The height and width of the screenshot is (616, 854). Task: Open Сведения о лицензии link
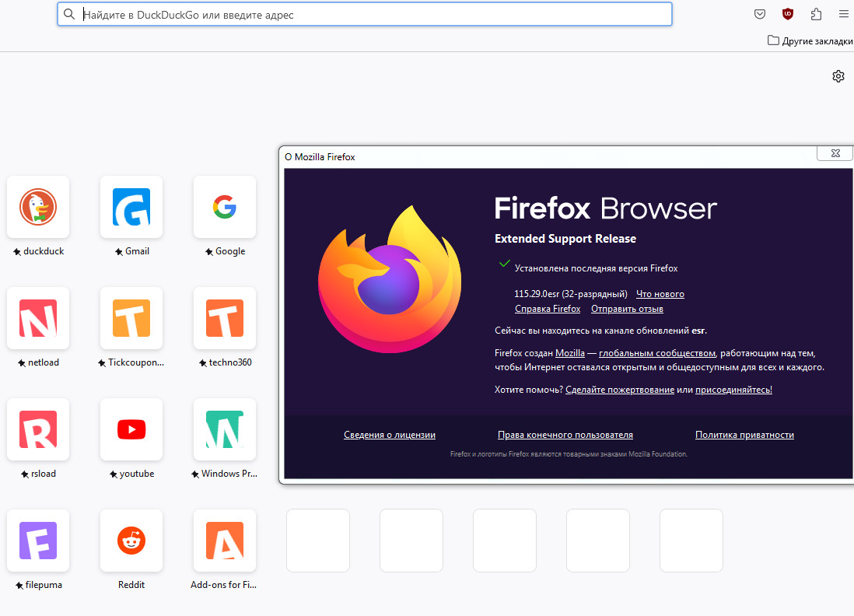point(390,435)
